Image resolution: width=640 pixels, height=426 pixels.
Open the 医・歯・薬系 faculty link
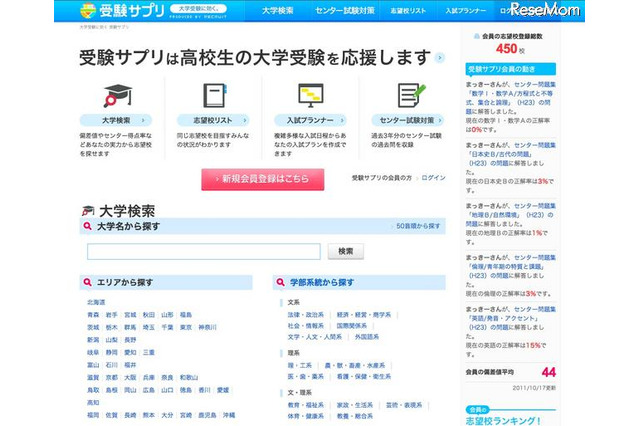(306, 376)
